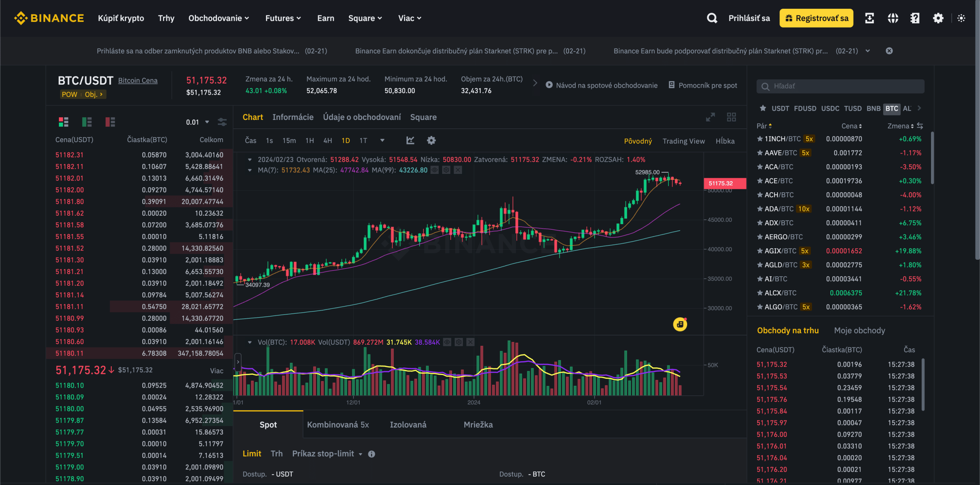Screen dimensions: 980x485
Task: Open Návod na spotové obchodovanie guide
Action: click(601, 85)
